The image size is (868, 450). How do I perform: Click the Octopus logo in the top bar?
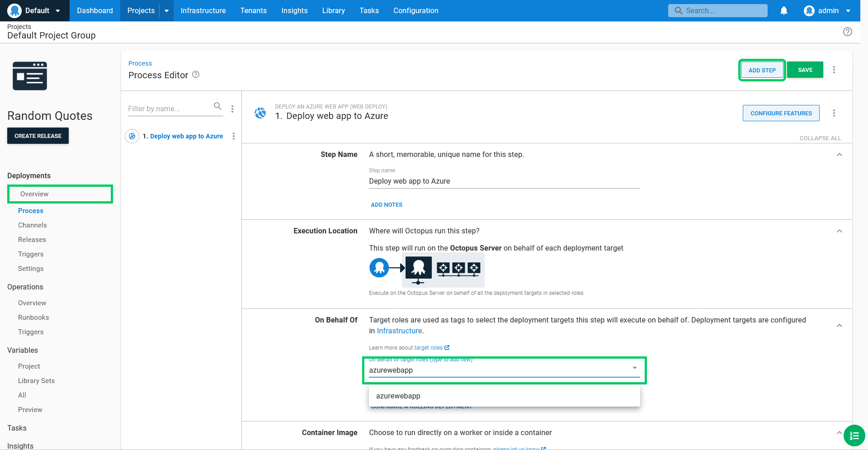pyautogui.click(x=14, y=10)
